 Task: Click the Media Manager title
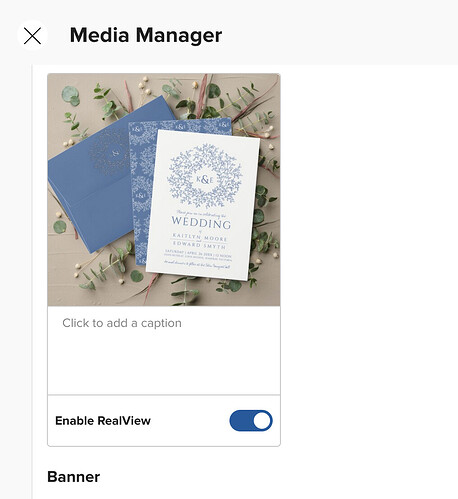click(x=146, y=35)
